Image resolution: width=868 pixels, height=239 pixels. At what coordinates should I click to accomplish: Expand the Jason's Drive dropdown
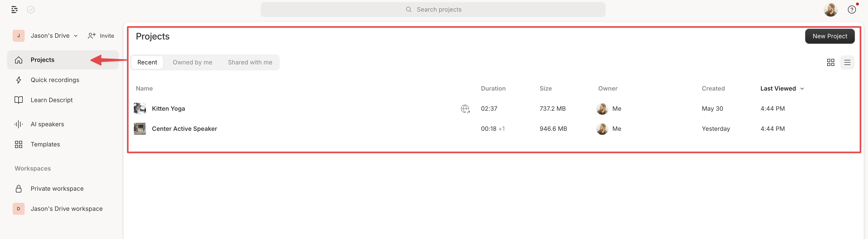coord(75,35)
